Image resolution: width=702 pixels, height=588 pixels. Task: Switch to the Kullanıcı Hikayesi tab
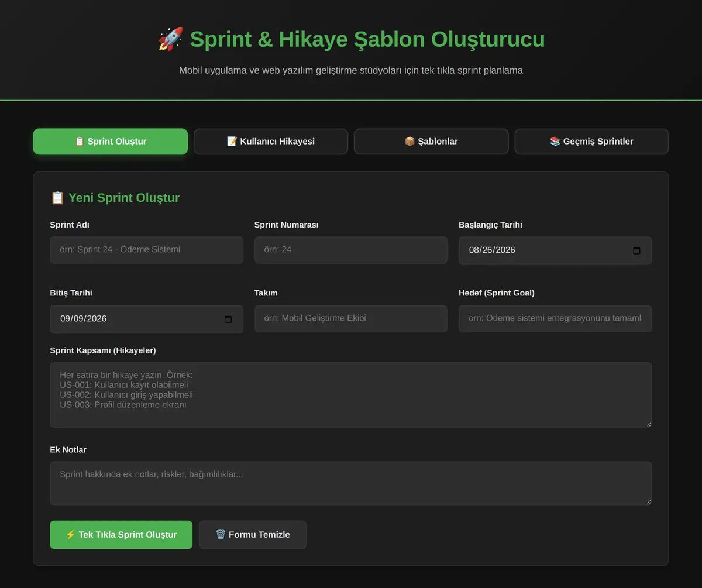[271, 142]
